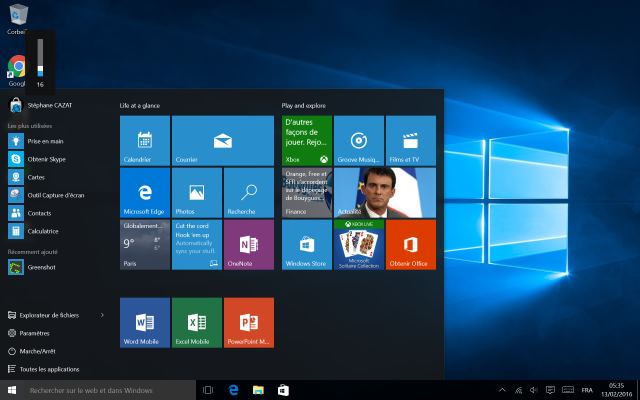Open Contacts from most used list
Viewport: 640px width, 400px height.
[x=56, y=213]
